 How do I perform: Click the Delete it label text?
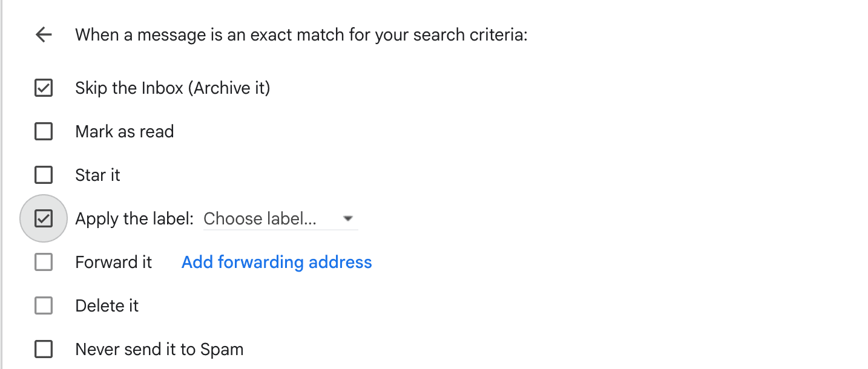tap(107, 305)
